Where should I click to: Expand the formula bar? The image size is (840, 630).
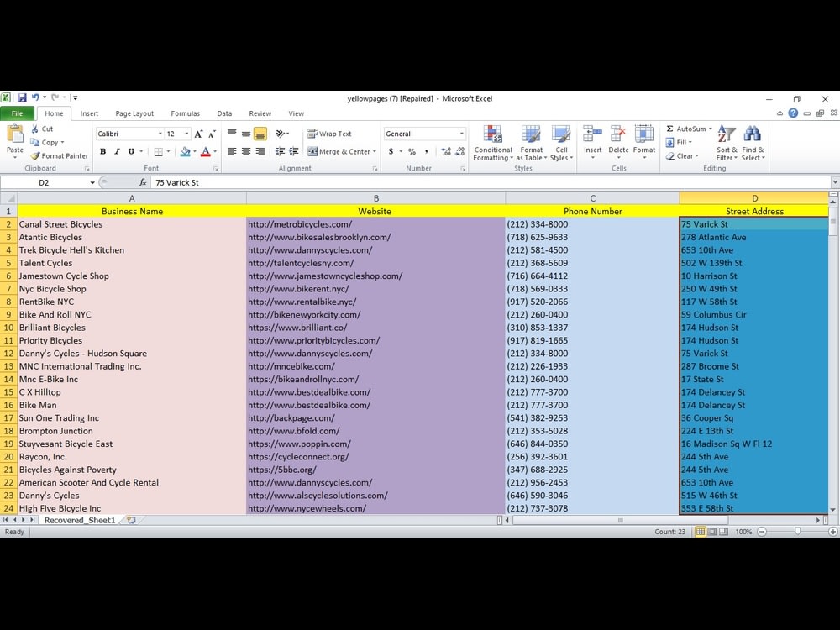coord(835,182)
